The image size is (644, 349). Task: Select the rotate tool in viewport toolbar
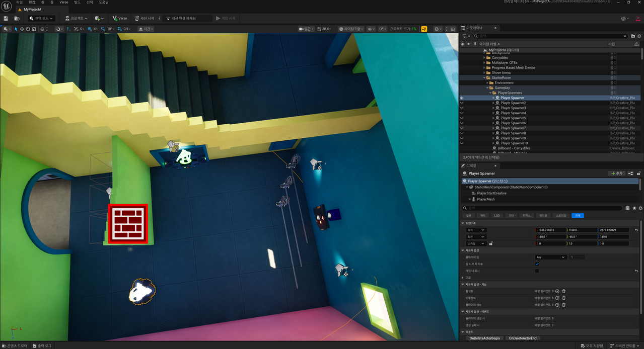pos(28,29)
